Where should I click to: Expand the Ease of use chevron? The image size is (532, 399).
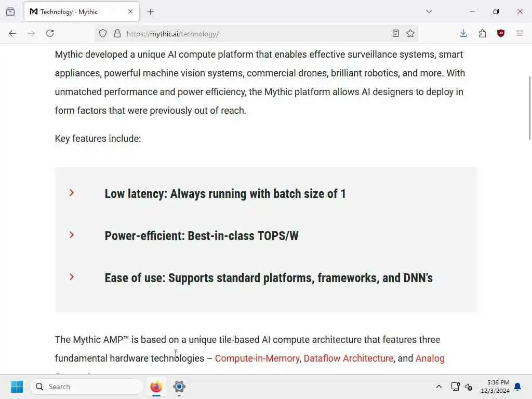coord(72,277)
